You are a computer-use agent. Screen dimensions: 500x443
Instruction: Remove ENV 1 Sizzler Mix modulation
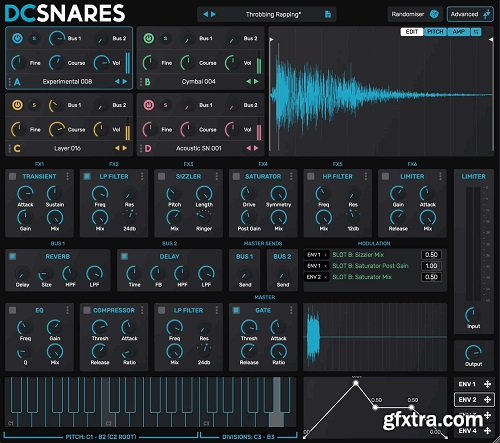pyautogui.click(x=326, y=255)
